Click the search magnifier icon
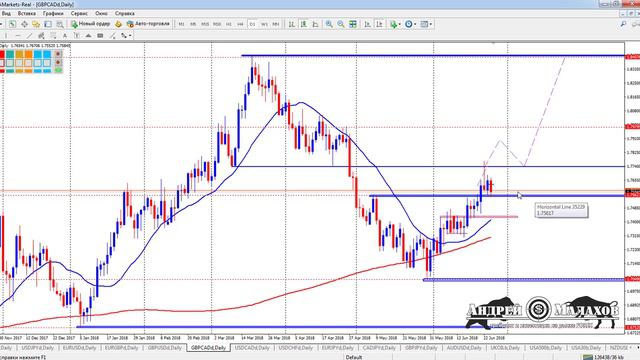This screenshot has height=360, width=640. coord(623,24)
